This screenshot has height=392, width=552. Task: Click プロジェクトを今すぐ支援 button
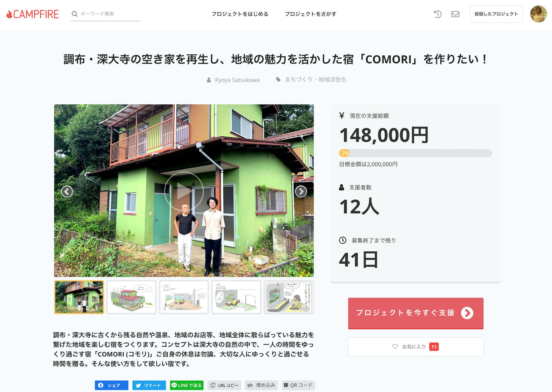point(416,313)
